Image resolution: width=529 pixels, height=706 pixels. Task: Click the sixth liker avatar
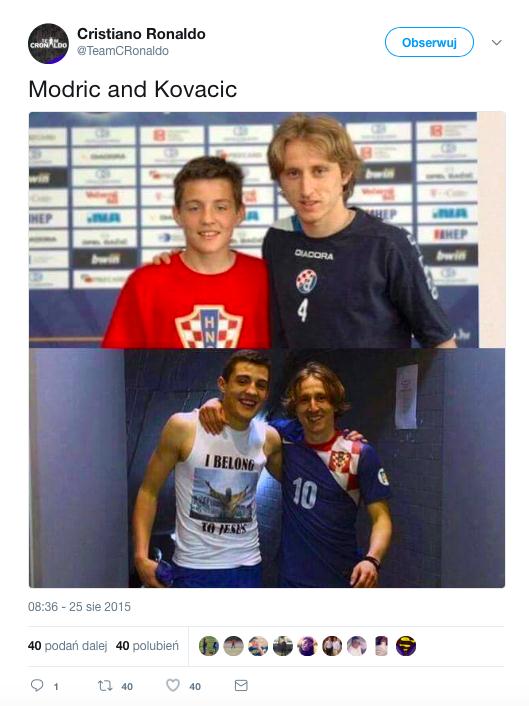pos(332,646)
